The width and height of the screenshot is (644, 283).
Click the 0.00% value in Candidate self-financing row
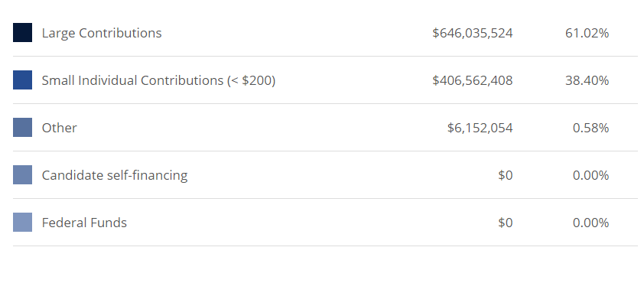590,175
